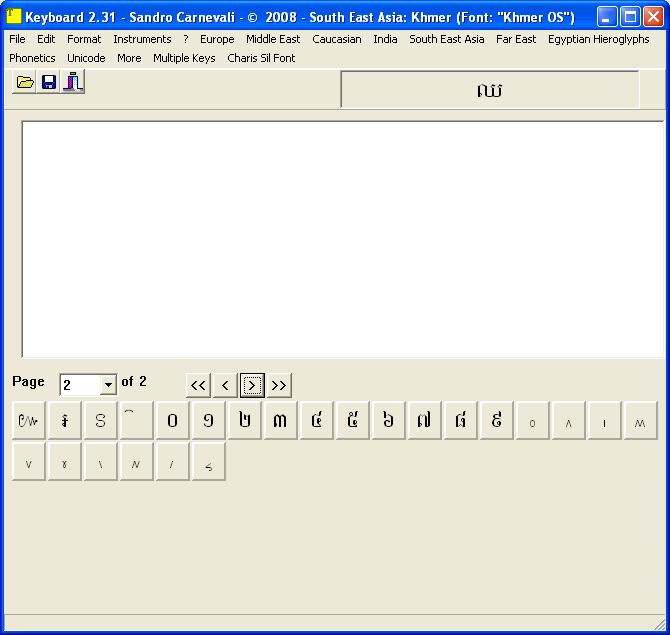Click the Keyboard app icon in title bar
Image resolution: width=670 pixels, height=635 pixels.
[x=14, y=16]
